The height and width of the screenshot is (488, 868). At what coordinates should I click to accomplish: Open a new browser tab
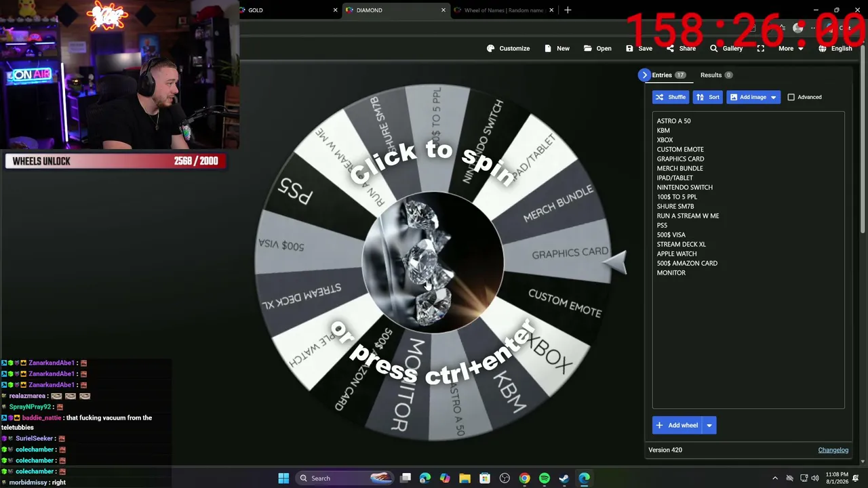click(x=568, y=10)
